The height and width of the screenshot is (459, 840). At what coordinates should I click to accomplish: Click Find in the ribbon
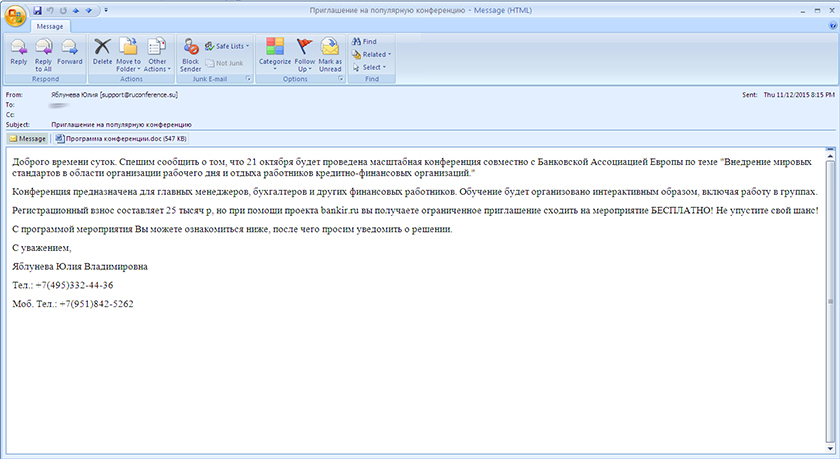tap(364, 41)
